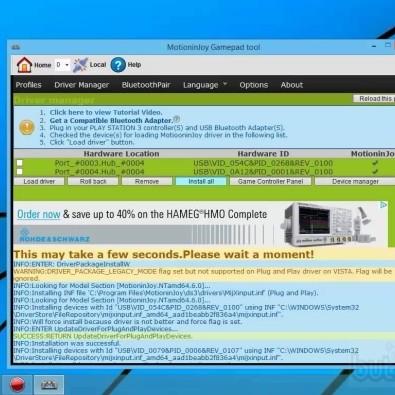Viewport: 395px width, 395px height.
Task: Open Help via blue question mark icon
Action: pos(118,65)
